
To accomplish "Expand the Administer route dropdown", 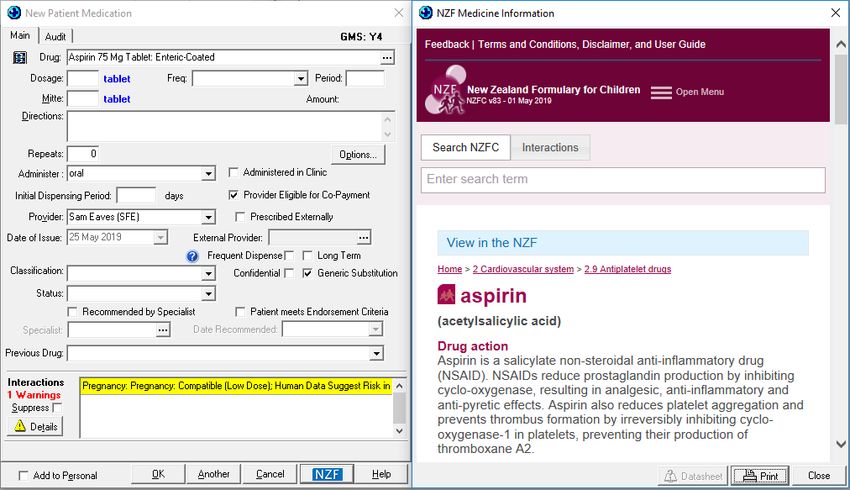I will point(208,174).
